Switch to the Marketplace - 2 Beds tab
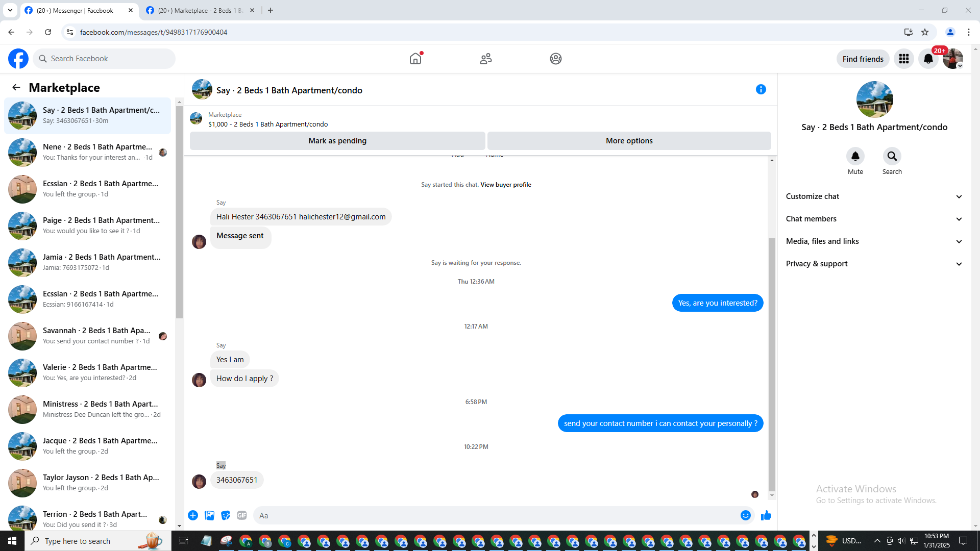 201,10
